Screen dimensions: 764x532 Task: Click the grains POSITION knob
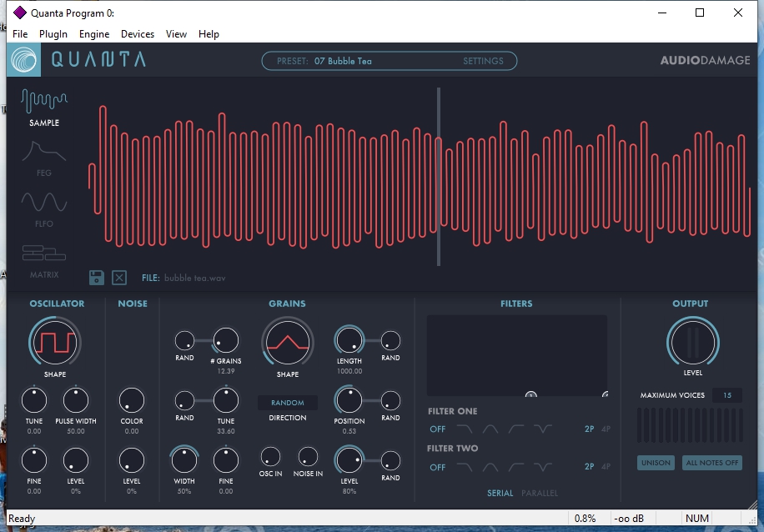pos(349,400)
